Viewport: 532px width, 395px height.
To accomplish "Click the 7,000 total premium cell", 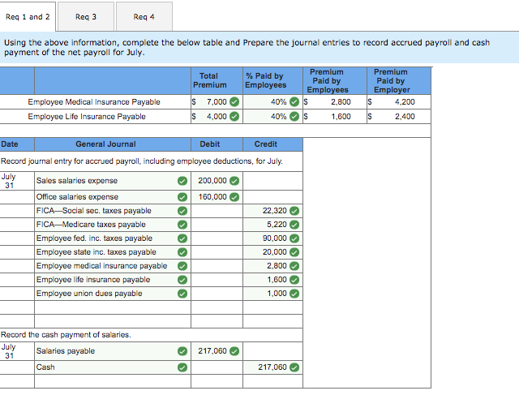I will (217, 102).
